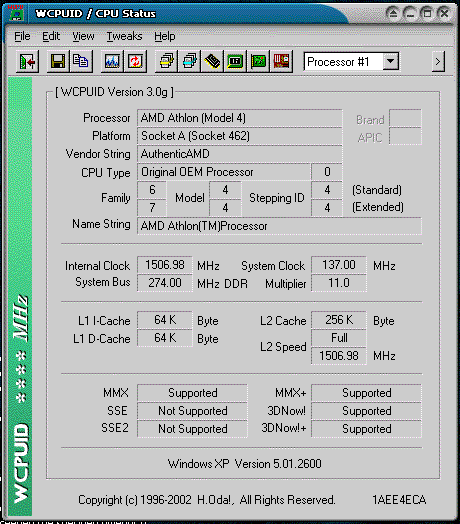460x524 pixels.
Task: Close the WCPUID window
Action: click(444, 13)
